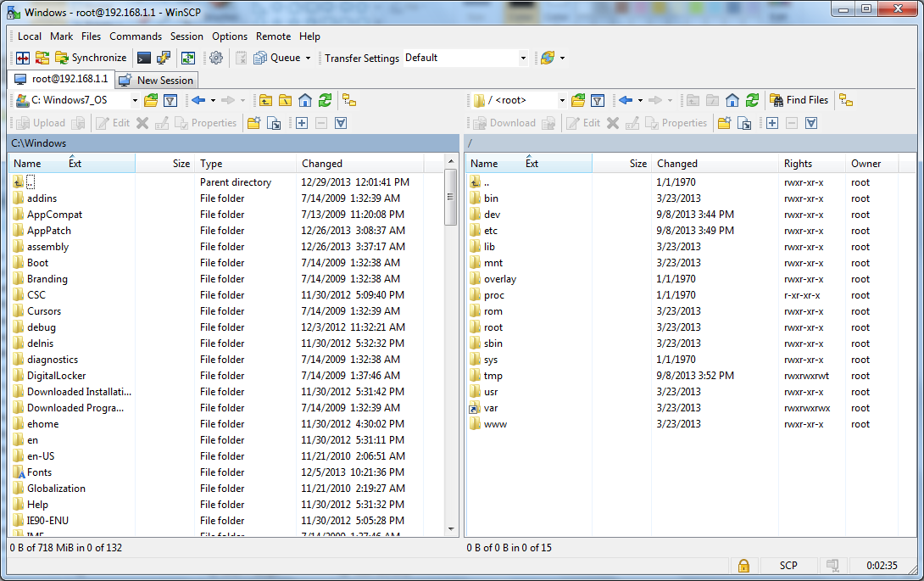Toggle the directory tree in local panel
Screen dimensions: 924x581
coord(349,100)
